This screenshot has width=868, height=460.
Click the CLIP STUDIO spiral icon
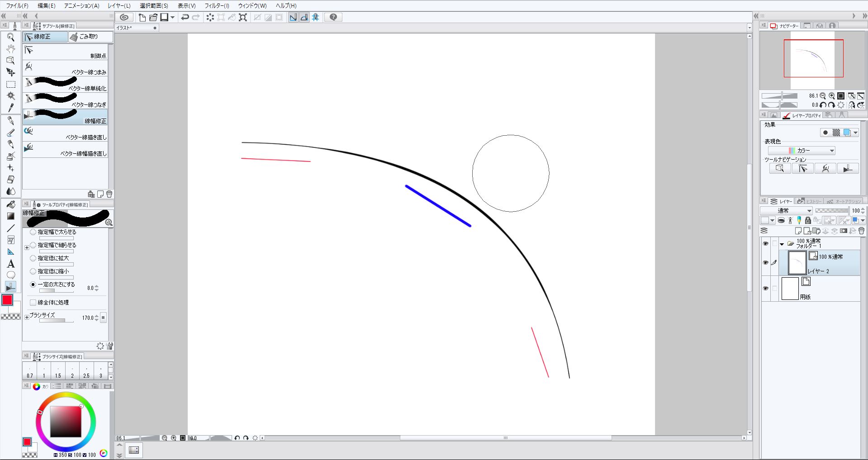pyautogui.click(x=124, y=17)
